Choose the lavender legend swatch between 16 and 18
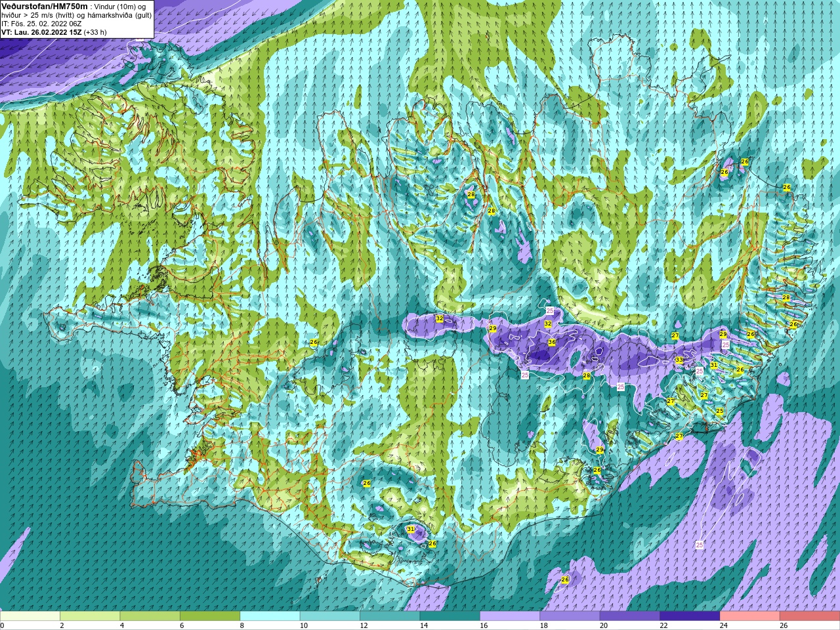840x630 pixels. point(510,616)
